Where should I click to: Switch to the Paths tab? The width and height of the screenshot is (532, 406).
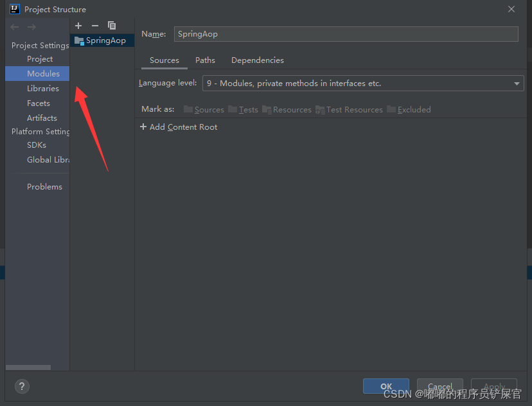205,60
